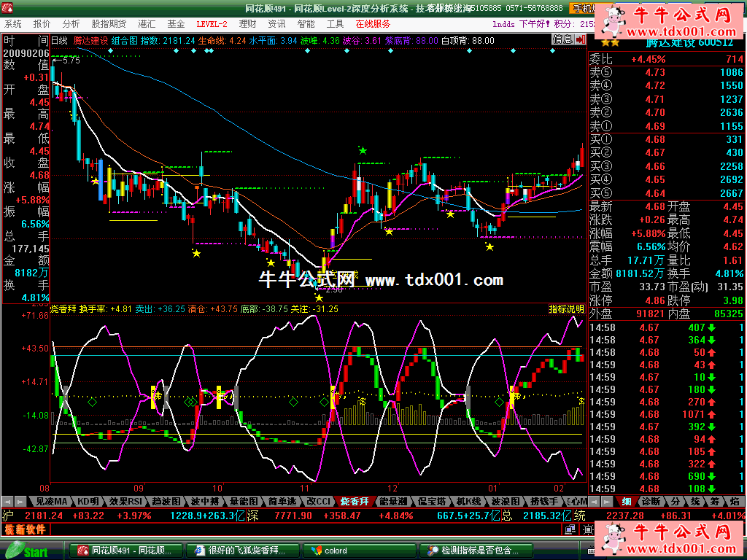Screen dimensions: 747x560
Task: Switch to KD明 indicator tab
Action: tap(88, 502)
